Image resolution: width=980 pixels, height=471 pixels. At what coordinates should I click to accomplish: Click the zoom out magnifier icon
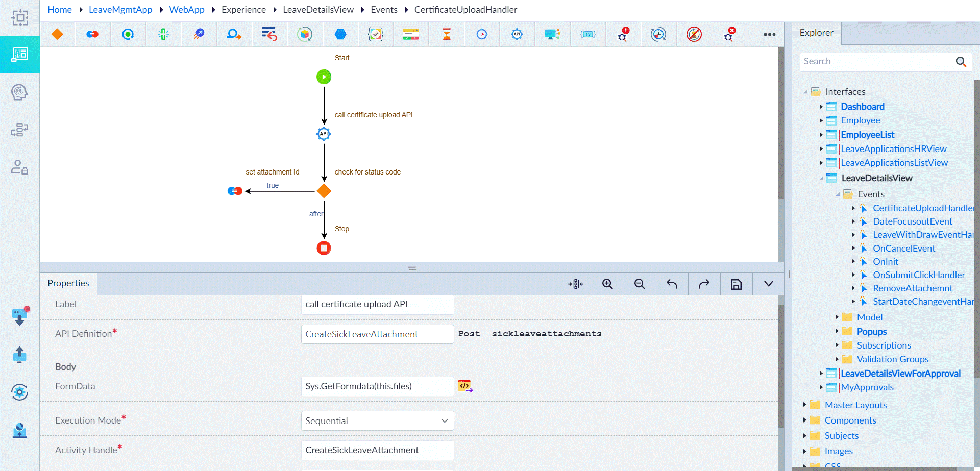(640, 284)
